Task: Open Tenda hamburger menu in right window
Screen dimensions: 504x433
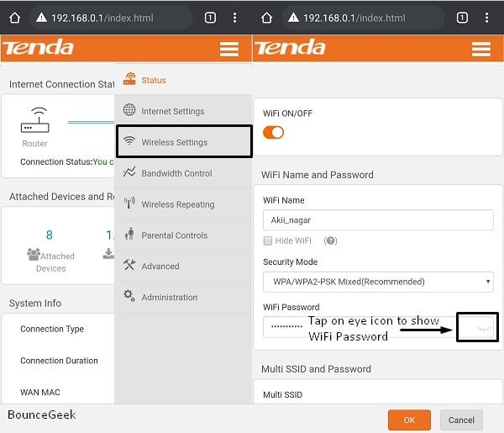Action: (481, 50)
